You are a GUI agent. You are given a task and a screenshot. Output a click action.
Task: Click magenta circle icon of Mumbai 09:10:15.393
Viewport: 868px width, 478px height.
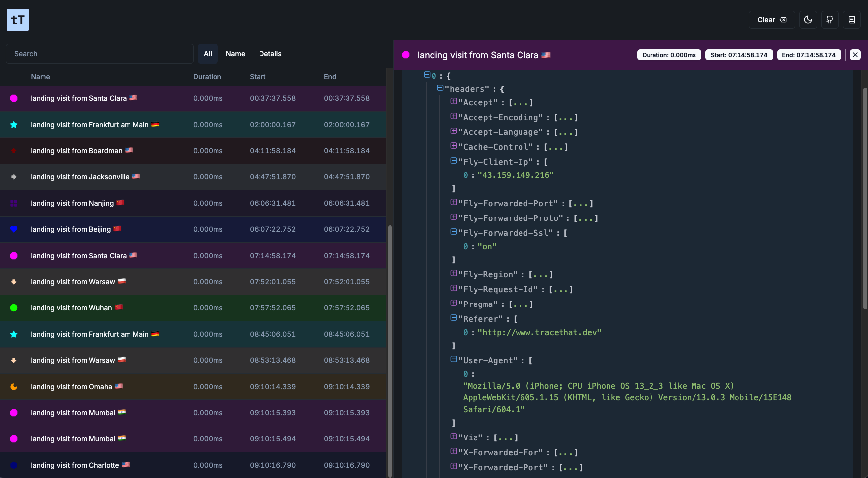14,413
